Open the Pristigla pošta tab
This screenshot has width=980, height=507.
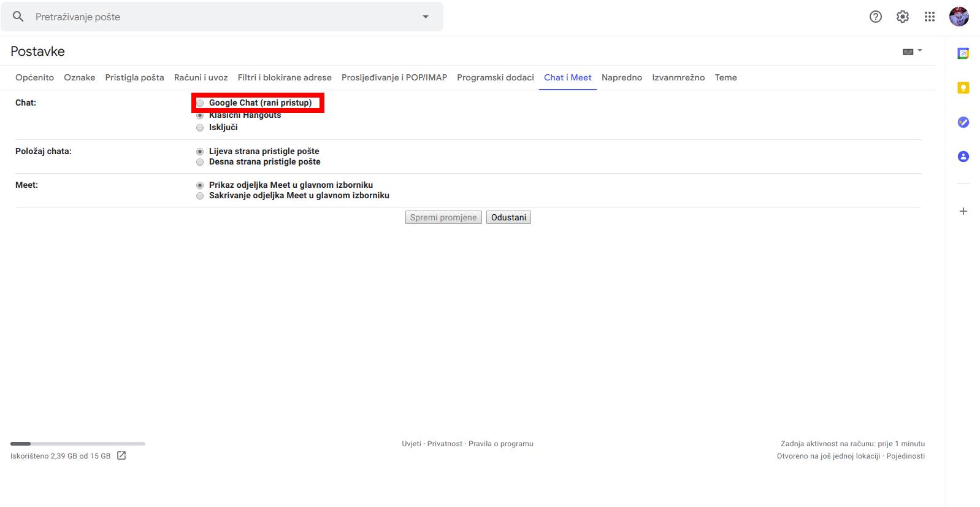[x=134, y=77]
